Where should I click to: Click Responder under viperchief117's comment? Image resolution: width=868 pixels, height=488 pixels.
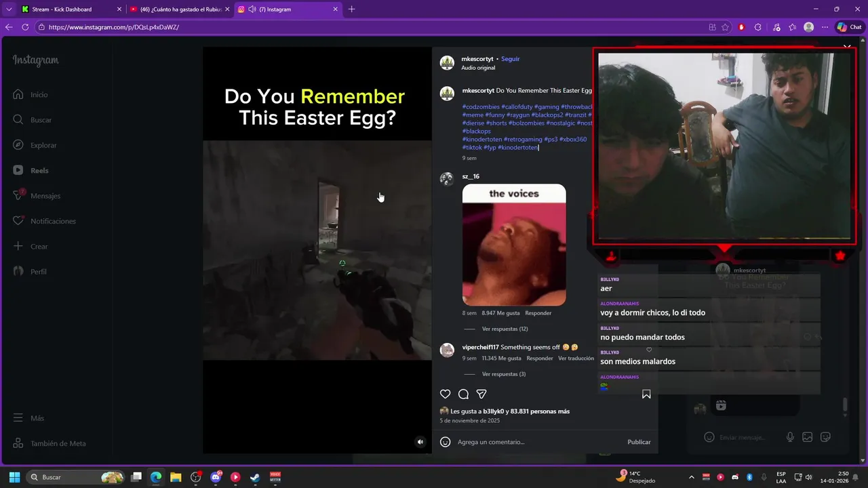coord(540,359)
